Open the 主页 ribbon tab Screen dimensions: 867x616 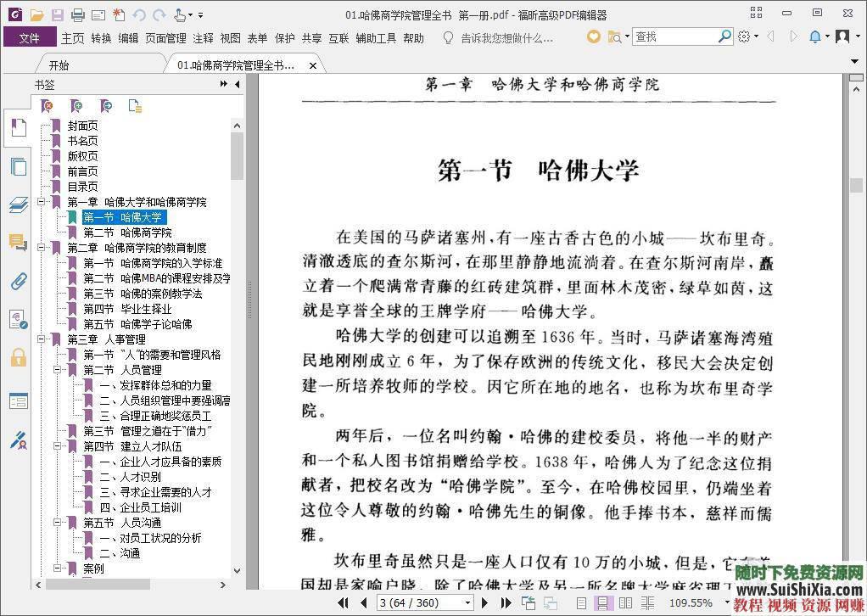click(72, 37)
